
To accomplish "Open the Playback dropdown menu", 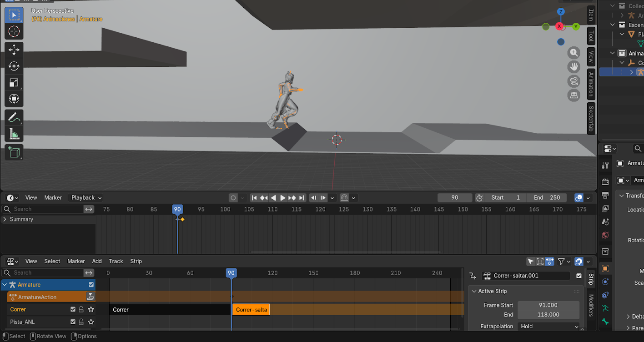I will (x=86, y=198).
